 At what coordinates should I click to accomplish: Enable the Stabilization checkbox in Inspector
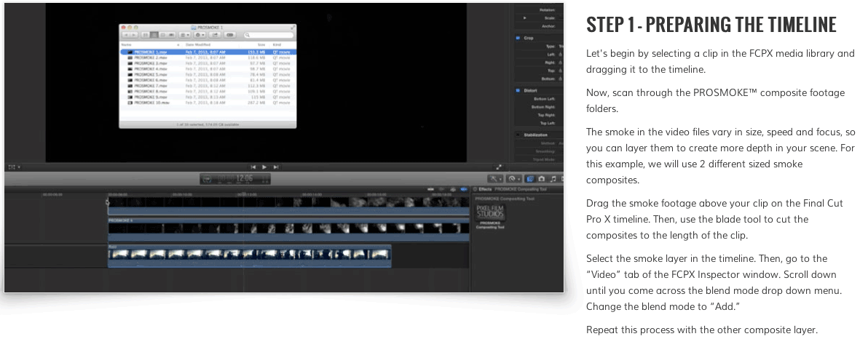click(518, 135)
